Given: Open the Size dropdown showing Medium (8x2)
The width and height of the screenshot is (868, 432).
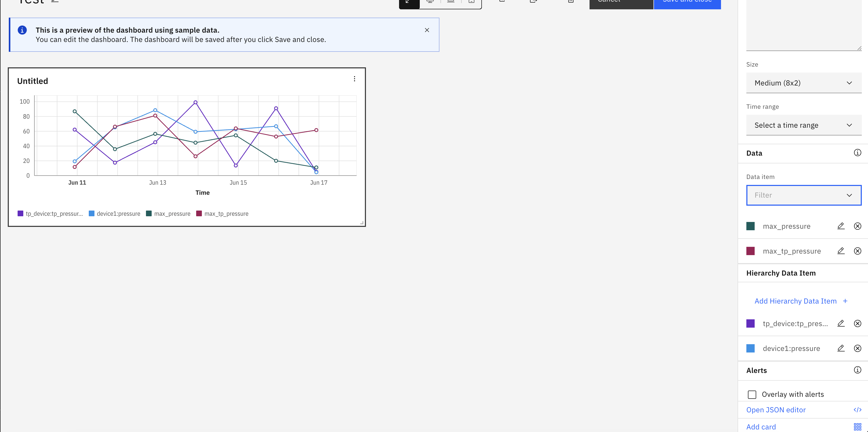Looking at the screenshot, I should coord(804,83).
